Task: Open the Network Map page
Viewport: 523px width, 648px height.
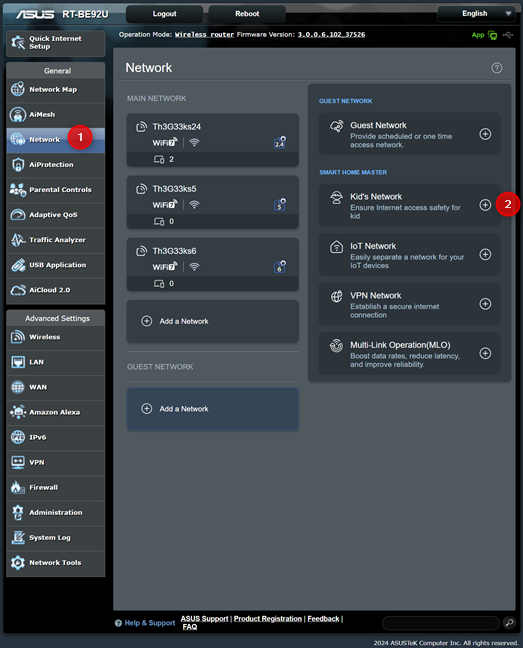Action: pyautogui.click(x=56, y=90)
